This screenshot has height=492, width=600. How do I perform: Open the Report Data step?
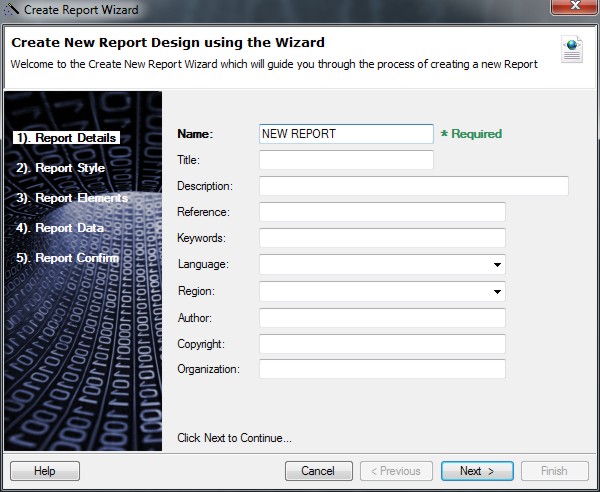pyautogui.click(x=59, y=228)
